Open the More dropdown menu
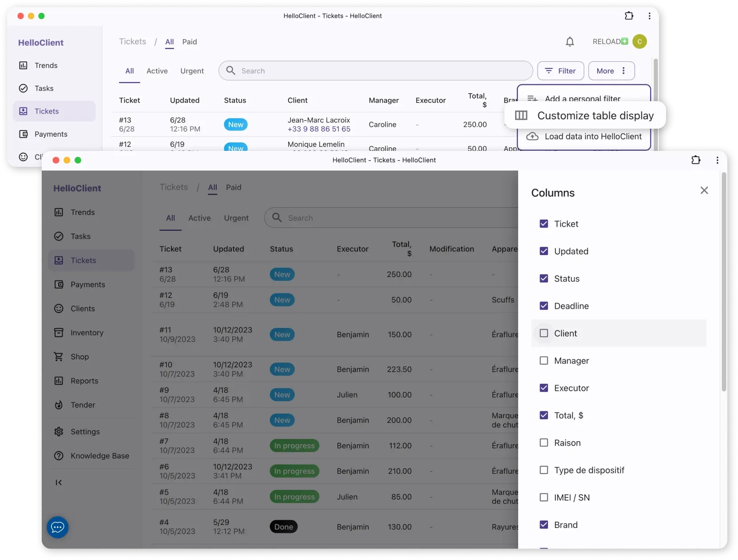This screenshot has height=560, width=738. [x=611, y=71]
